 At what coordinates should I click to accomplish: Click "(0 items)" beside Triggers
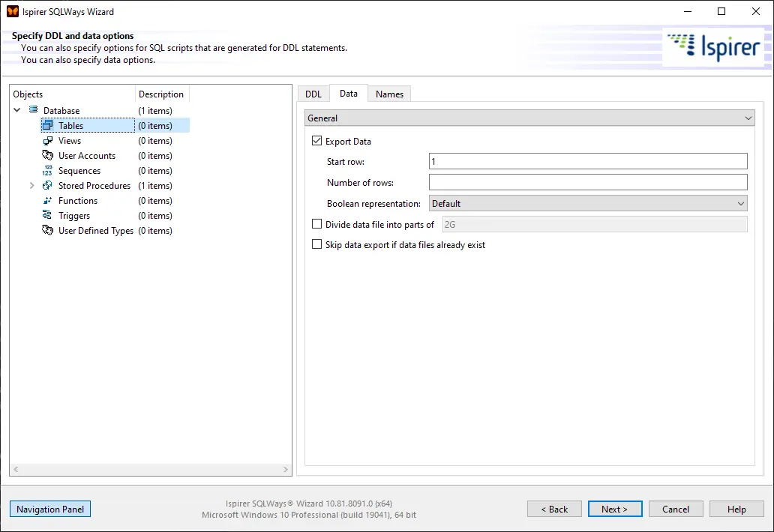point(155,216)
